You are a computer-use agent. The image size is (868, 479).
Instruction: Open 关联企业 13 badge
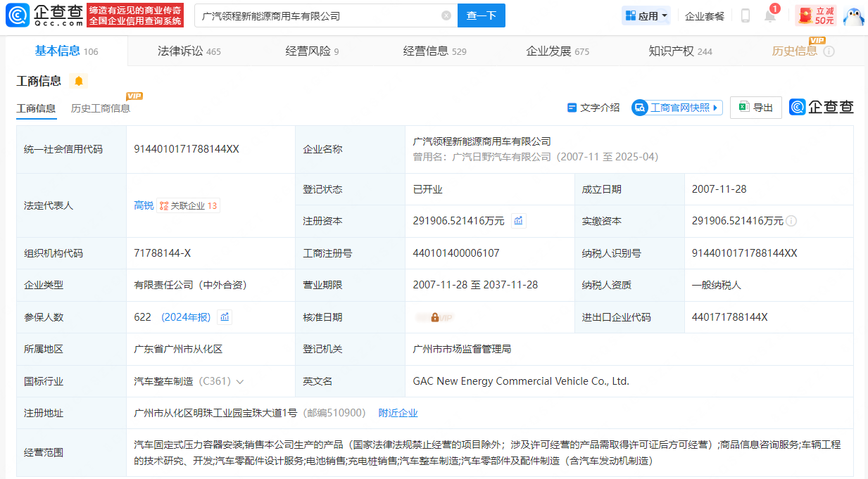point(189,205)
